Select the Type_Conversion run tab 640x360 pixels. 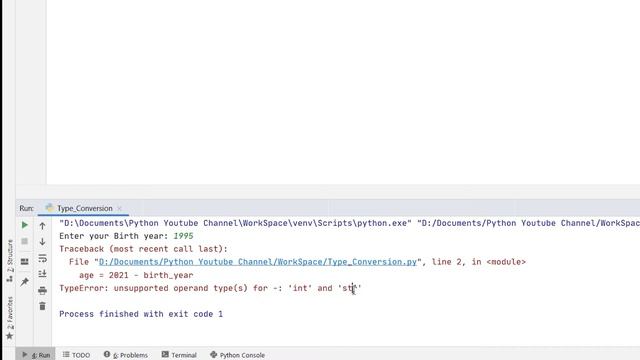[83, 208]
